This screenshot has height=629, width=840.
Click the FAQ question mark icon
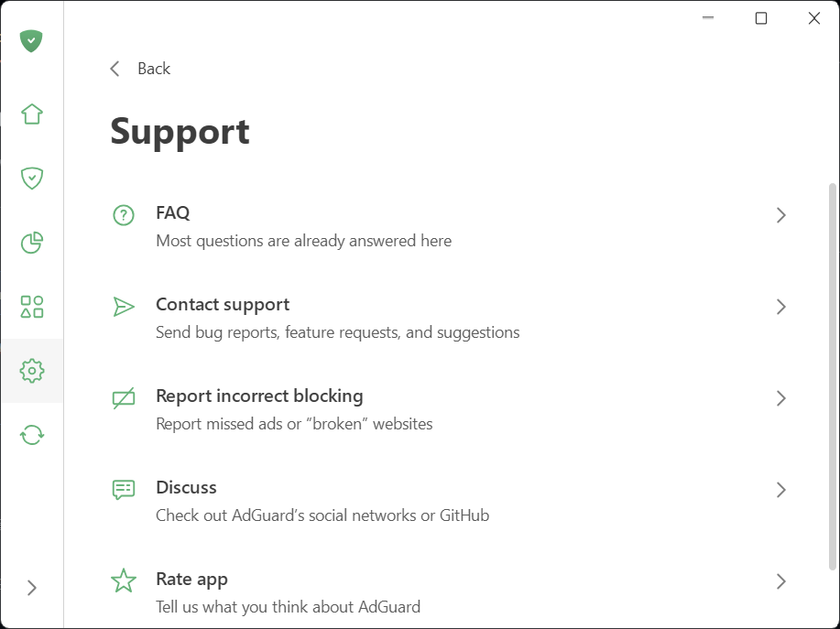(124, 215)
